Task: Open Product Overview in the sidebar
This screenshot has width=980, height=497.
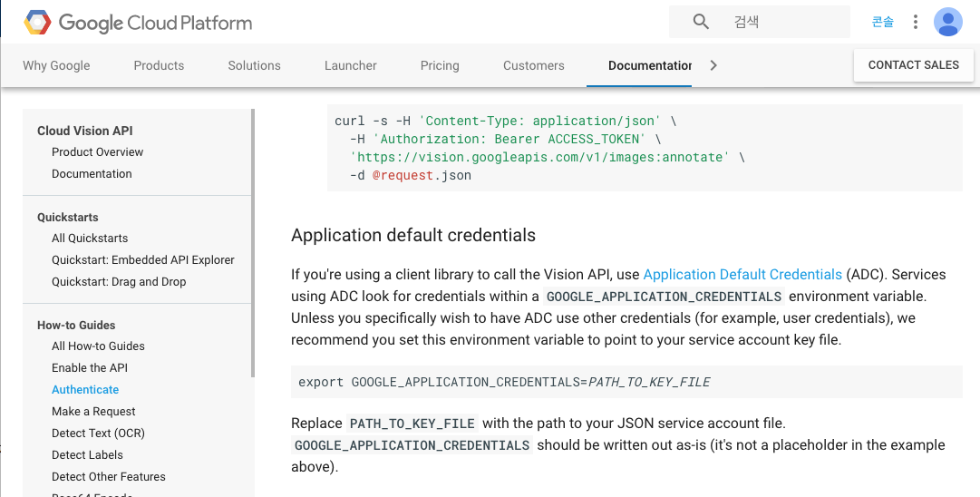Action: 98,152
